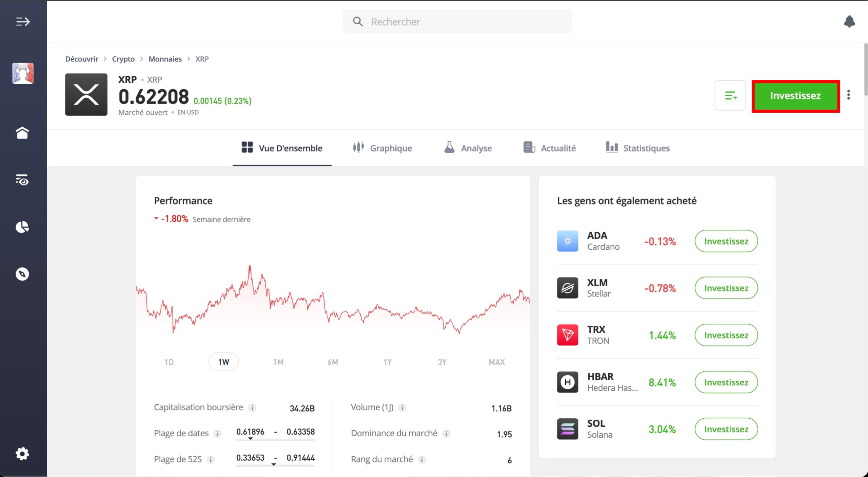Open the ADA name link
The height and width of the screenshot is (477, 868).
pyautogui.click(x=597, y=235)
